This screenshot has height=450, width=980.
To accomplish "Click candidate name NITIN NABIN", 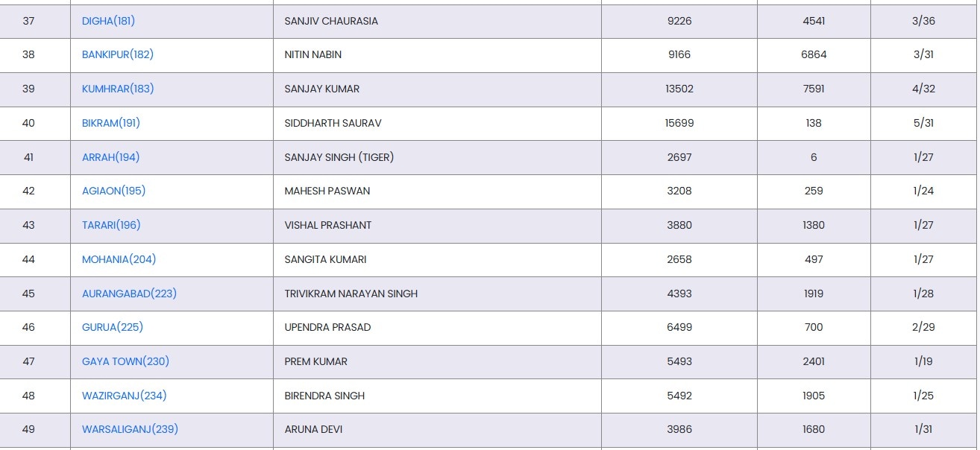I will click(313, 54).
